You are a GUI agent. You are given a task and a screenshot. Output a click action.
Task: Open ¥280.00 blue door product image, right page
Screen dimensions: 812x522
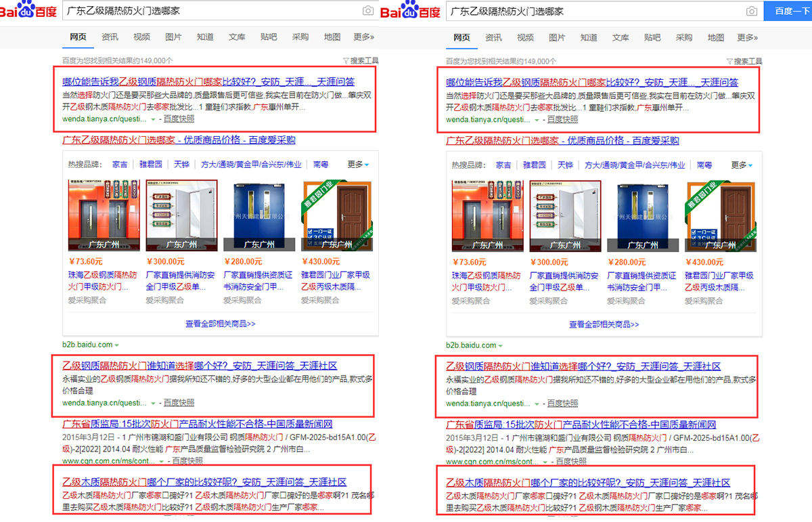pyautogui.click(x=643, y=216)
